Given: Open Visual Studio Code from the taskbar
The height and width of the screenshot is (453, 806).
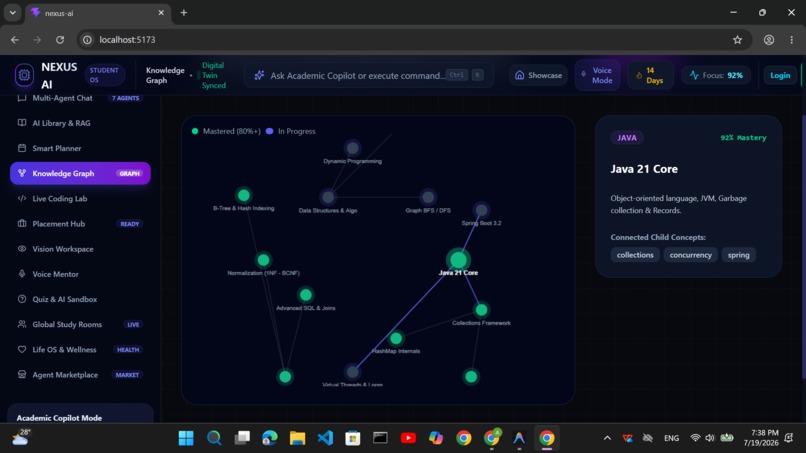Looking at the screenshot, I should 325,438.
